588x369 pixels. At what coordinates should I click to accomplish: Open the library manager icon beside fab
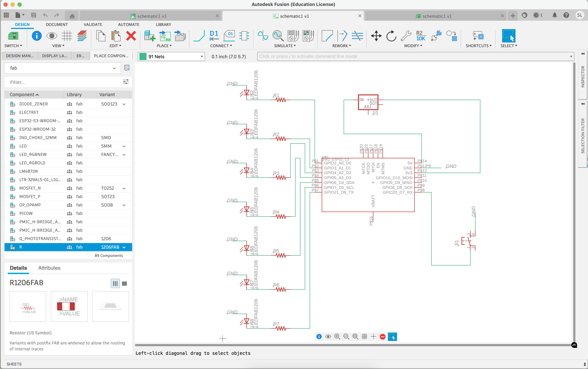coord(127,68)
